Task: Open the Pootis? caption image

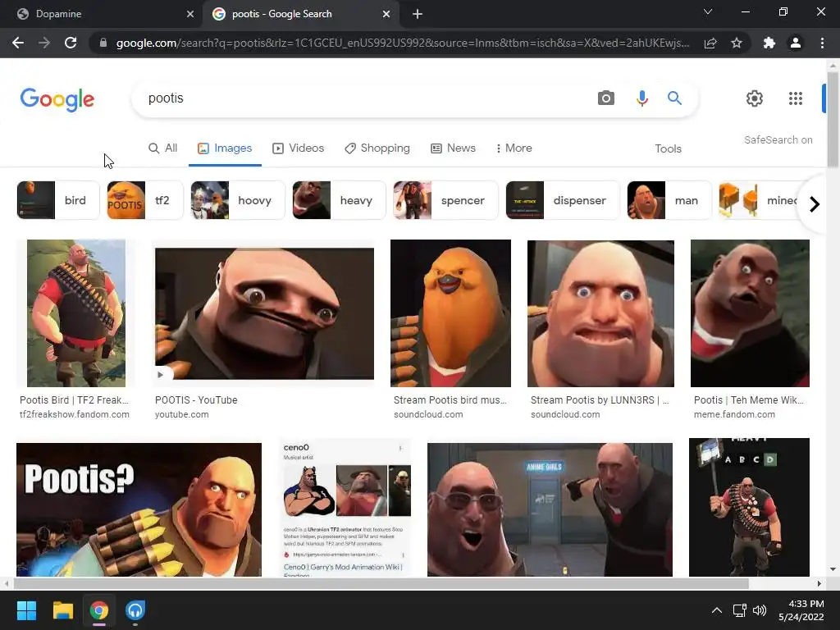Action: [x=139, y=509]
